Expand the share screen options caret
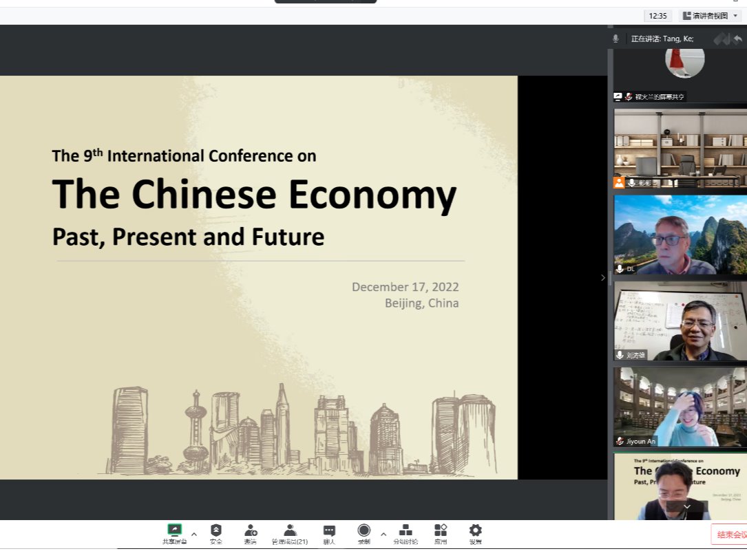Screen dimensions: 747x560 194,535
